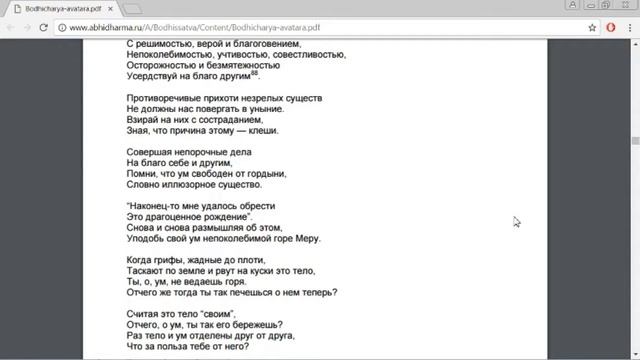Screen dimensions: 640x360
Task: Click the line 'Что за польза тебе от него?'
Action: pos(187,346)
